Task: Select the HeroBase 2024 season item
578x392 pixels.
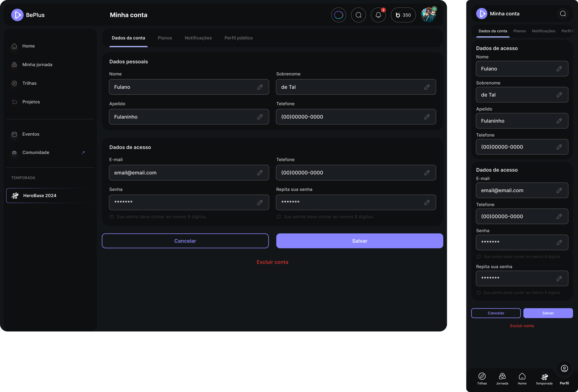Action: [x=50, y=196]
